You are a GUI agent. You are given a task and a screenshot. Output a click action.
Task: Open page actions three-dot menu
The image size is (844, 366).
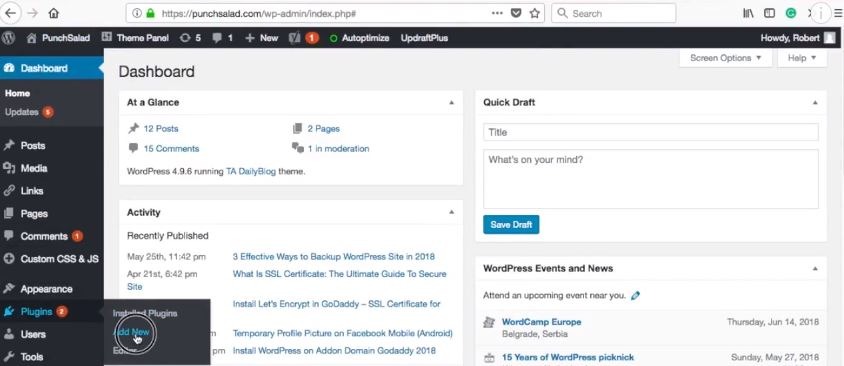point(497,13)
